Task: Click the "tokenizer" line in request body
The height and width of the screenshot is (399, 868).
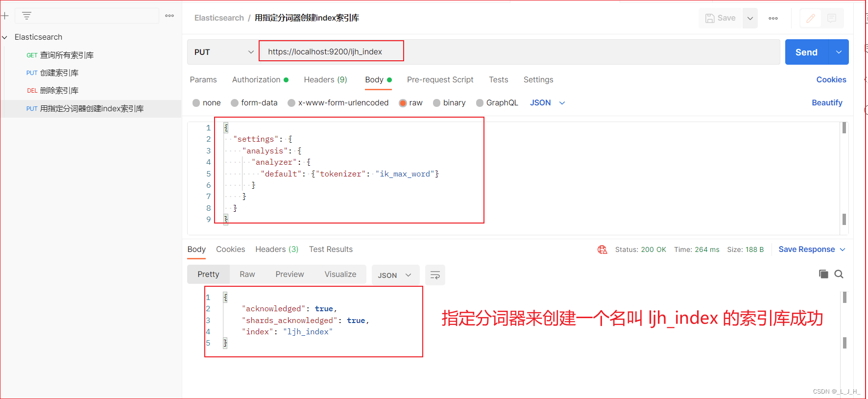Action: point(350,174)
